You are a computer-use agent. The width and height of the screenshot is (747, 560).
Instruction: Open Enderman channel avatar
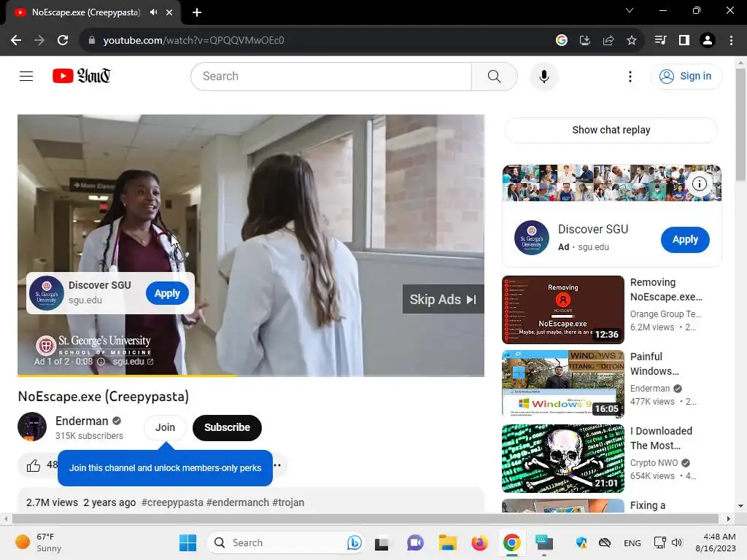pos(32,427)
